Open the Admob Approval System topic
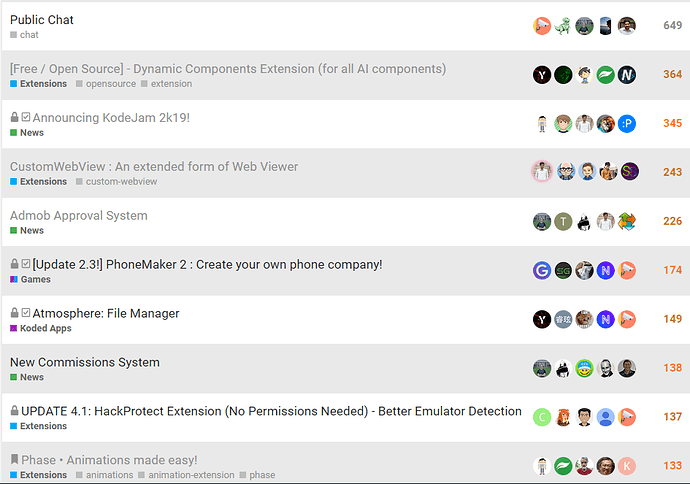This screenshot has width=690, height=484. 79,216
